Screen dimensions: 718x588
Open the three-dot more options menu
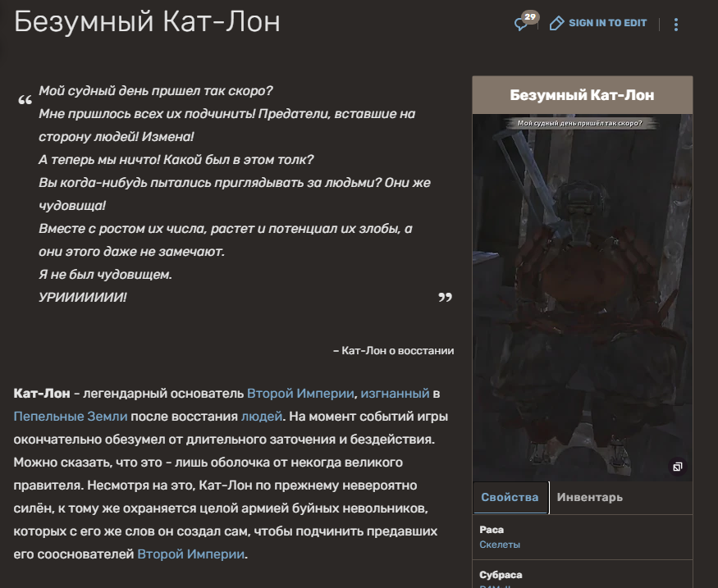[676, 25]
